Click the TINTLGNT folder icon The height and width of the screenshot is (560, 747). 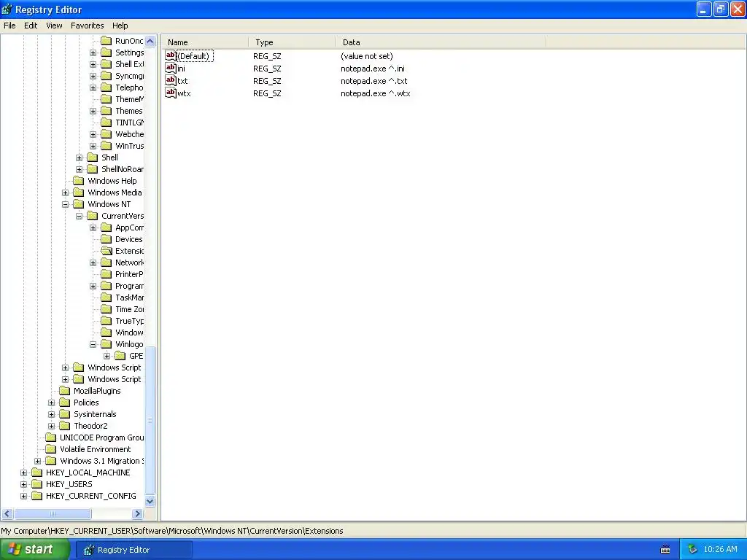(107, 122)
